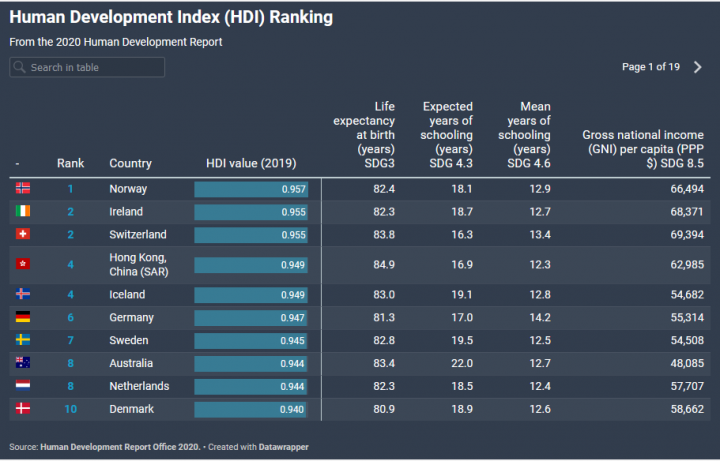Viewport: 720px width, 461px height.
Task: Click Norway's 0.957 HDI value bar
Action: point(251,189)
